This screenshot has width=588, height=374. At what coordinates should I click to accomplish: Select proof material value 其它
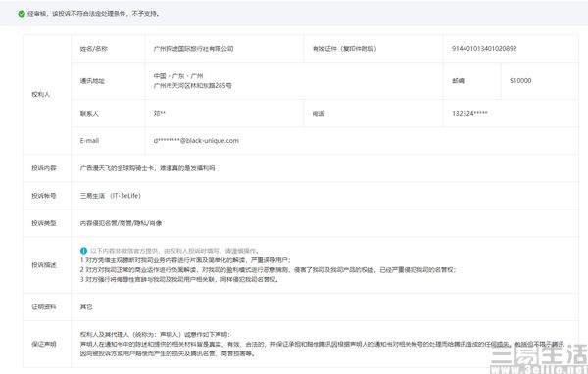(x=86, y=307)
